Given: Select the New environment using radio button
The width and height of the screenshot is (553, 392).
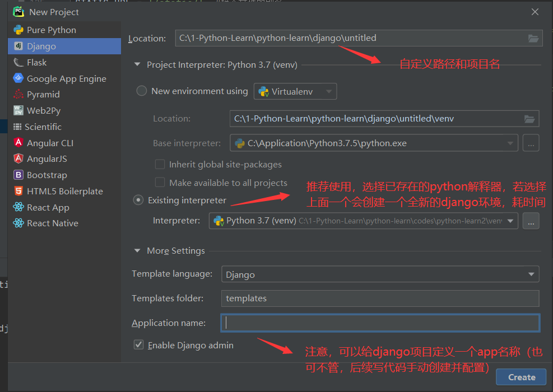Looking at the screenshot, I should (x=141, y=90).
